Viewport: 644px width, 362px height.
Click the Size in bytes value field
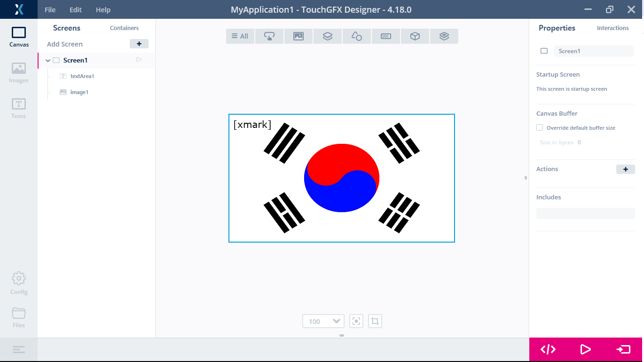coord(579,142)
